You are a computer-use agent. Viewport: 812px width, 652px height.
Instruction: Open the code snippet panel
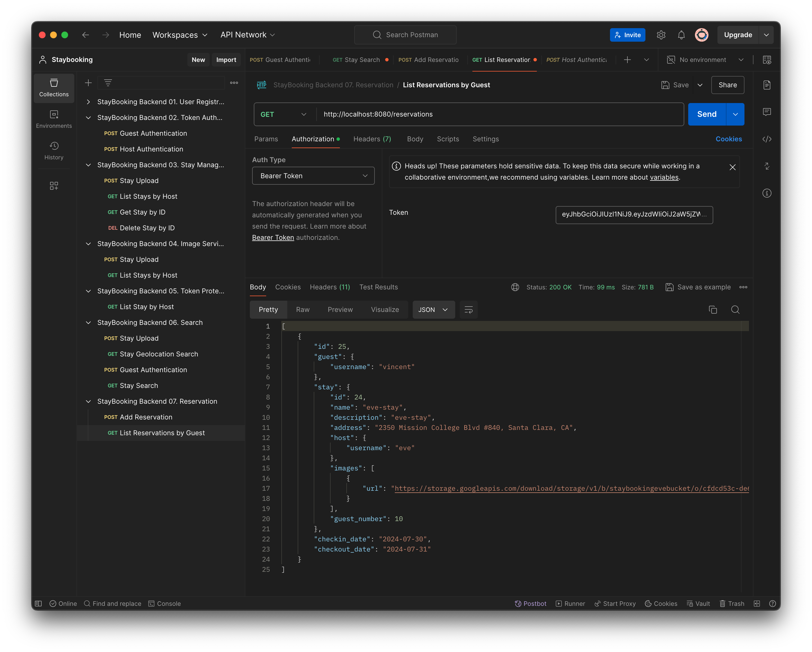pyautogui.click(x=767, y=139)
